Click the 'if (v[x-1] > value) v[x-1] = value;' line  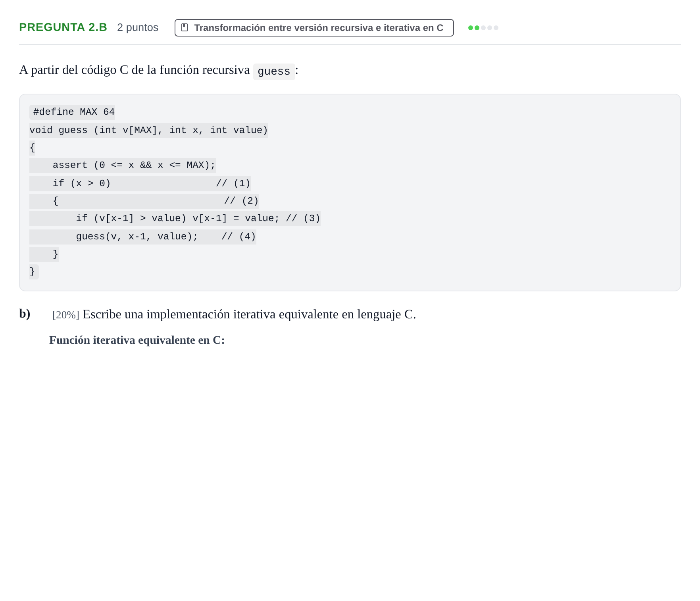point(178,218)
